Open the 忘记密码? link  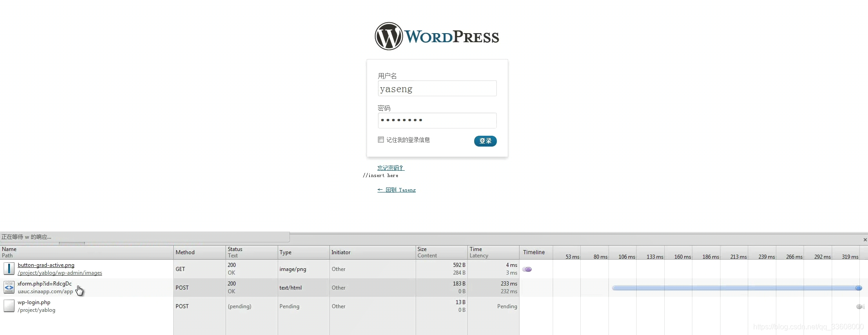click(390, 168)
